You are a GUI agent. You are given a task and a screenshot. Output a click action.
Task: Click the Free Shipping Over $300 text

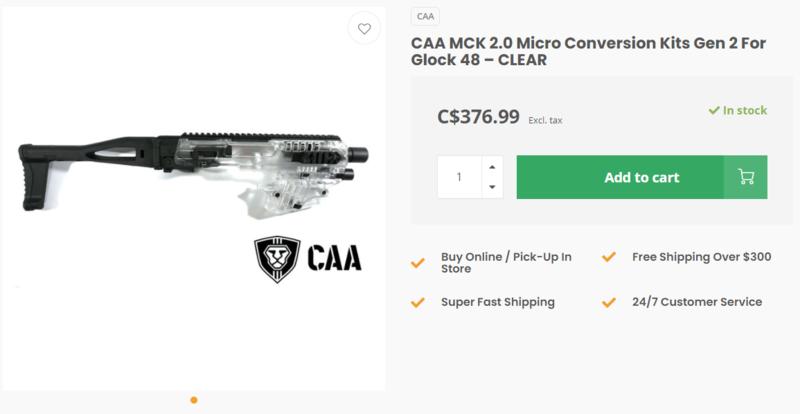point(701,257)
